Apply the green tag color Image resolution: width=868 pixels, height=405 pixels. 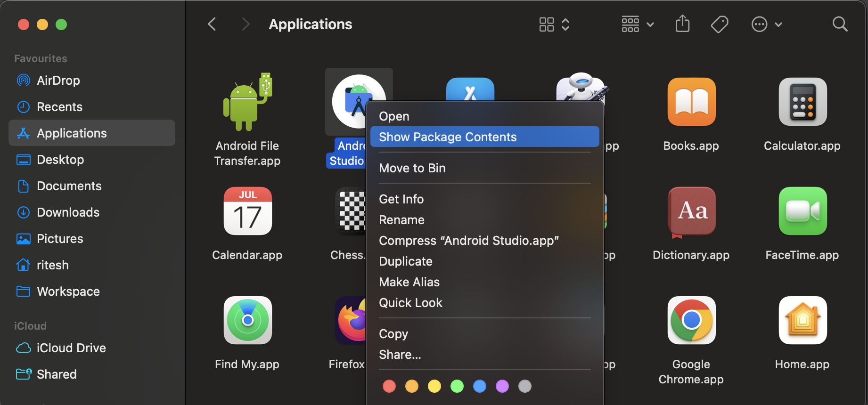[457, 386]
